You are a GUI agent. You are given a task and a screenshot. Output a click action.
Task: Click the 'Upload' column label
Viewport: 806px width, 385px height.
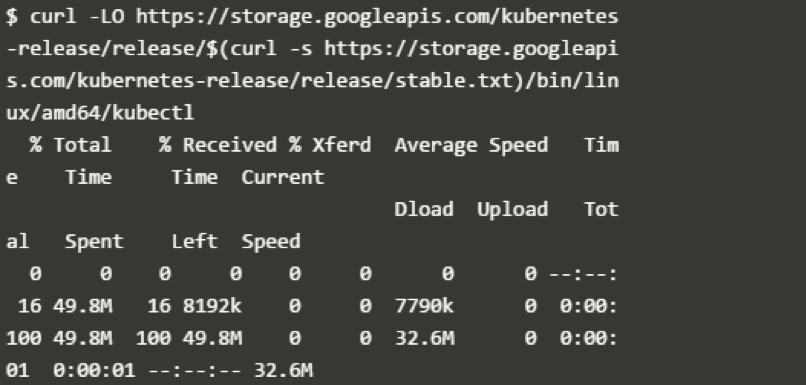point(512,210)
